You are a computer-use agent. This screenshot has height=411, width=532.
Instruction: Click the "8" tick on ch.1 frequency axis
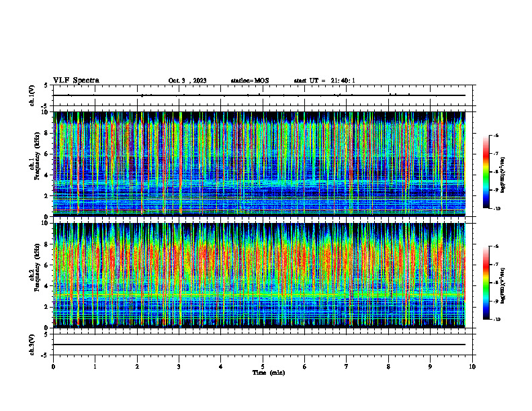[47, 133]
